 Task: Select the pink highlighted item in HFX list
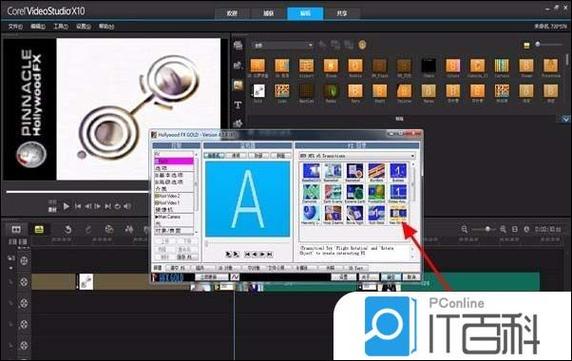coord(174,161)
